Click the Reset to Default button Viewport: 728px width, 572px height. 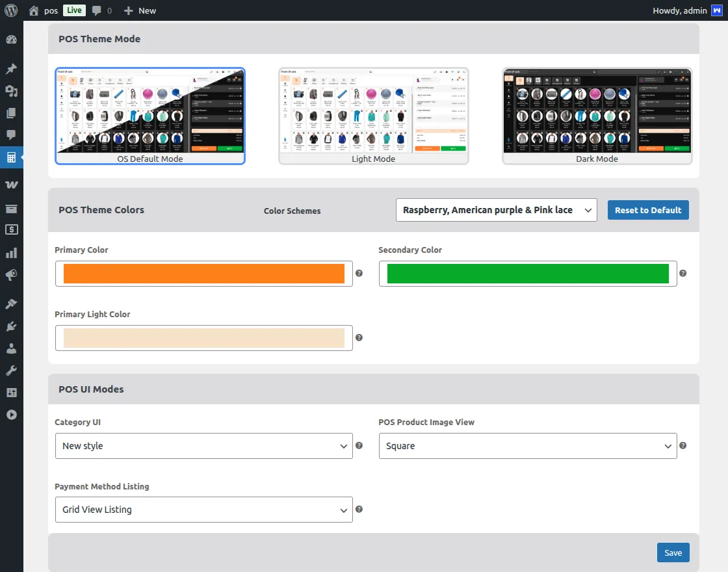pyautogui.click(x=647, y=210)
